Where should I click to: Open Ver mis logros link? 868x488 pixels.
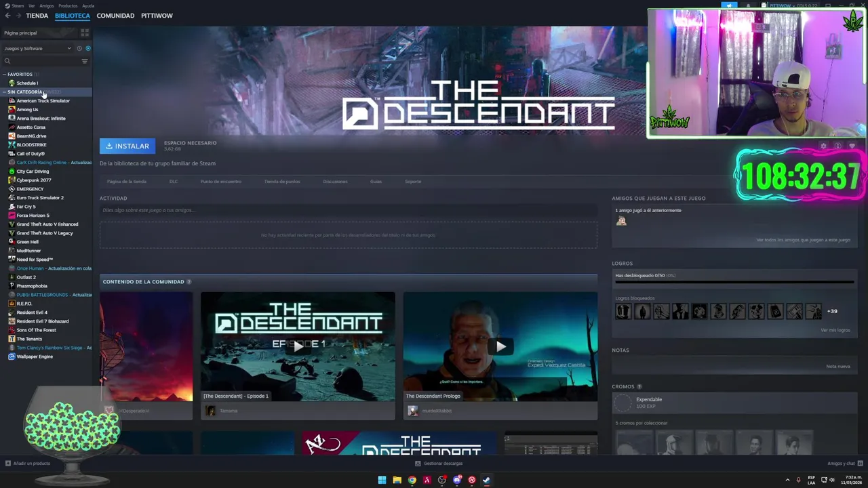click(x=835, y=330)
